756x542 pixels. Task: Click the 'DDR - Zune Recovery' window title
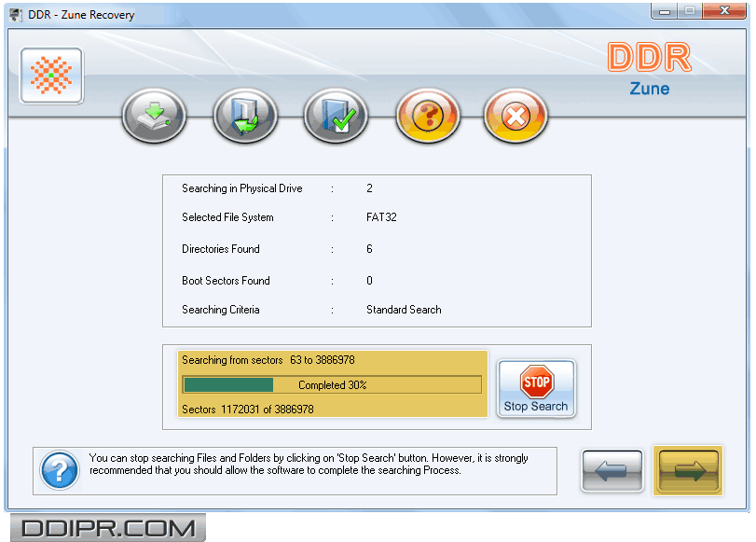[x=81, y=15]
